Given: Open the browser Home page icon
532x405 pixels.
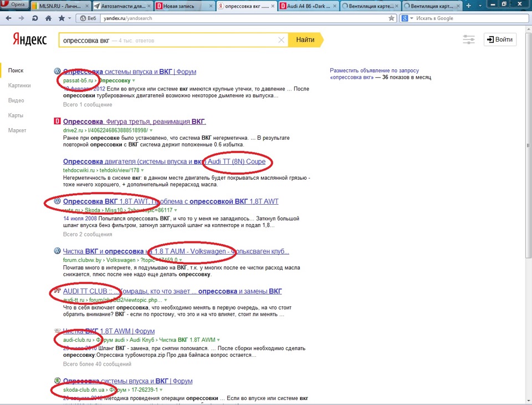Looking at the screenshot, I should click(49, 18).
